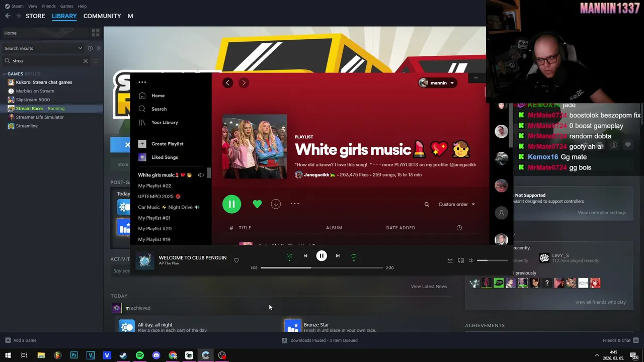
Task: Select Slipstream 5000 in library
Action: tap(33, 100)
